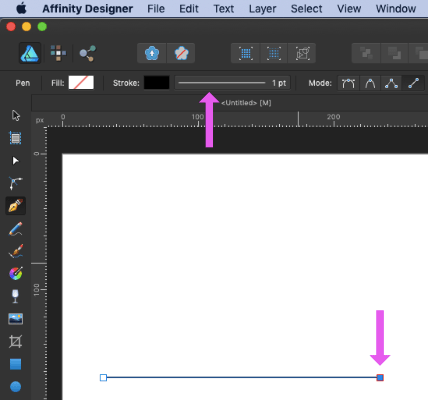Open the black Stroke colour swatch
428x400 pixels.
(x=157, y=83)
